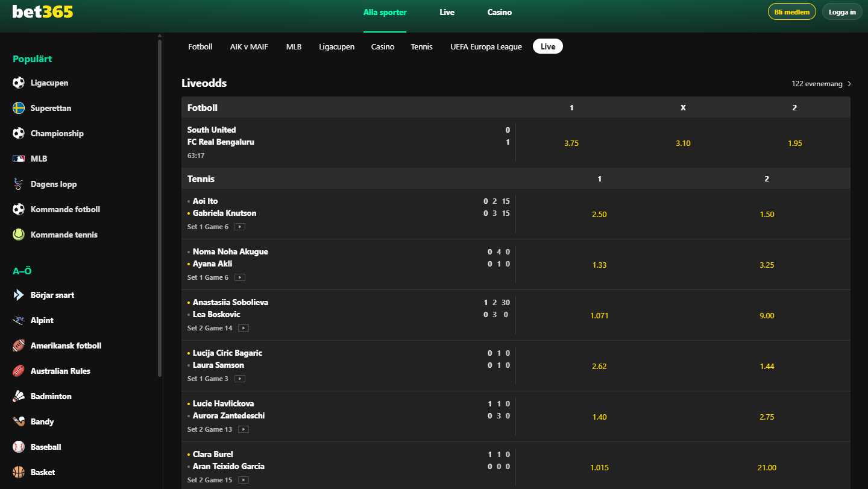Image resolution: width=868 pixels, height=489 pixels.
Task: Click the bet365 logo
Action: tap(43, 11)
